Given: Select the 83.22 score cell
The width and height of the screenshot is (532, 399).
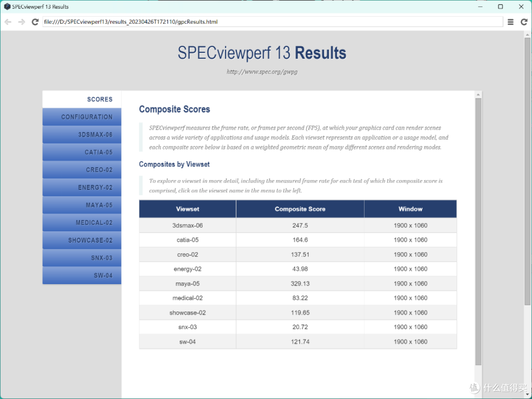Looking at the screenshot, I should 300,298.
